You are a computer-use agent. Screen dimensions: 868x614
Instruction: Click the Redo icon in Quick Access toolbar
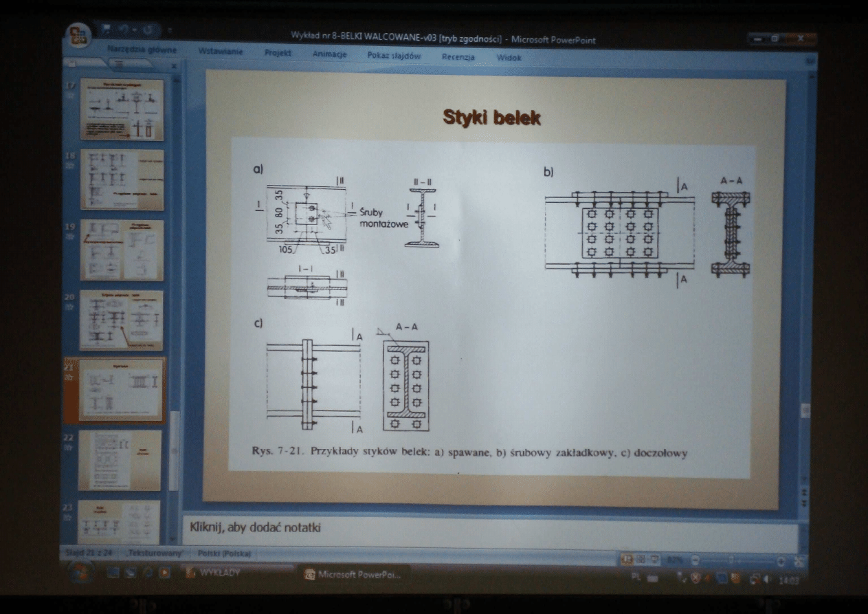pyautogui.click(x=148, y=30)
